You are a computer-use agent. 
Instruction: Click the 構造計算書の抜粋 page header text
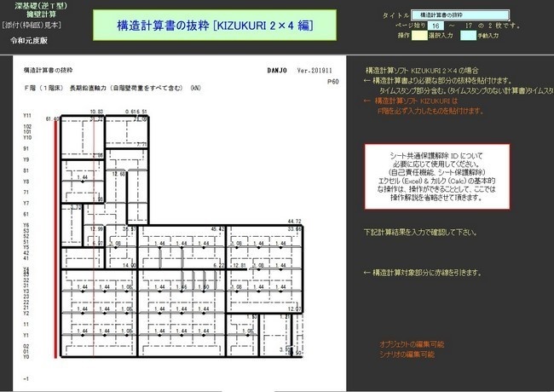coord(48,70)
